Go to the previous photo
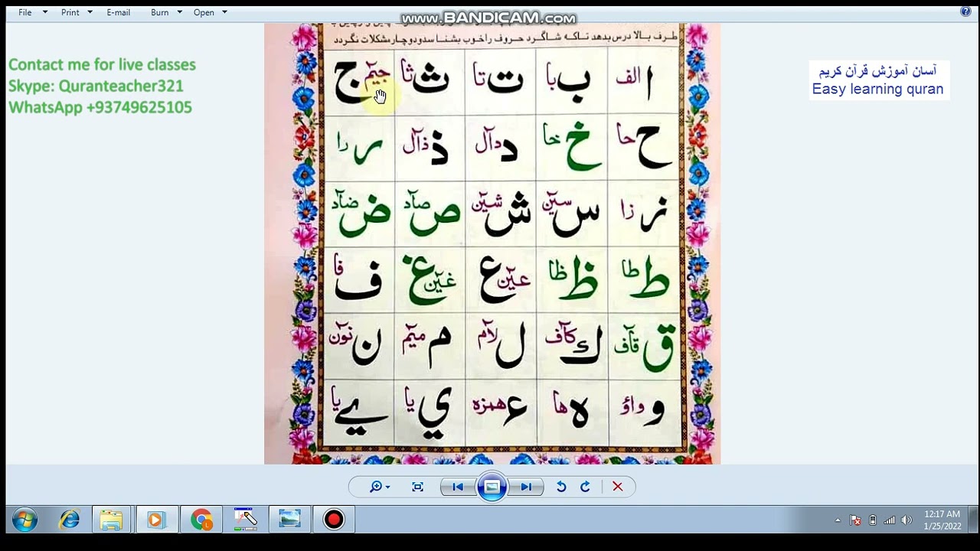This screenshot has width=980, height=551. click(458, 487)
